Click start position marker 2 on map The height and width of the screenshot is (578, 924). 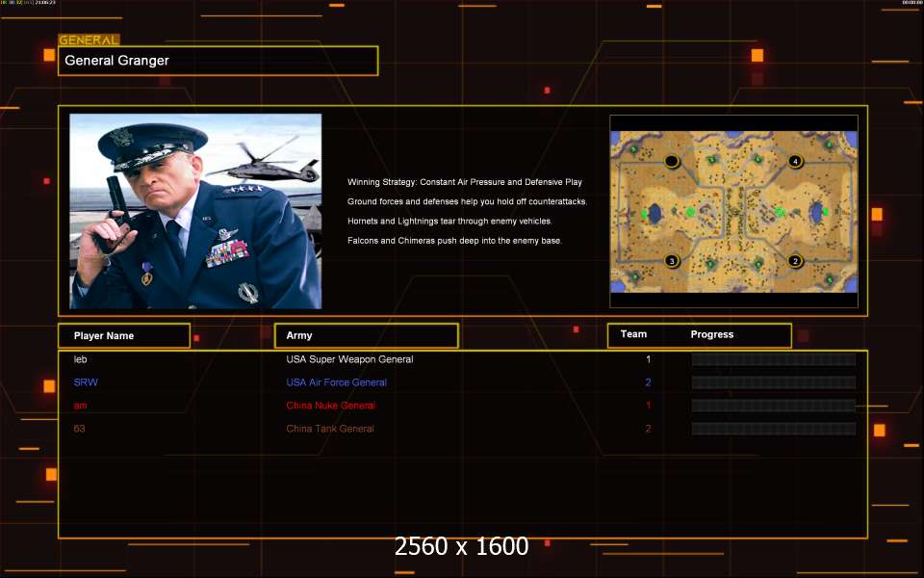coord(795,261)
